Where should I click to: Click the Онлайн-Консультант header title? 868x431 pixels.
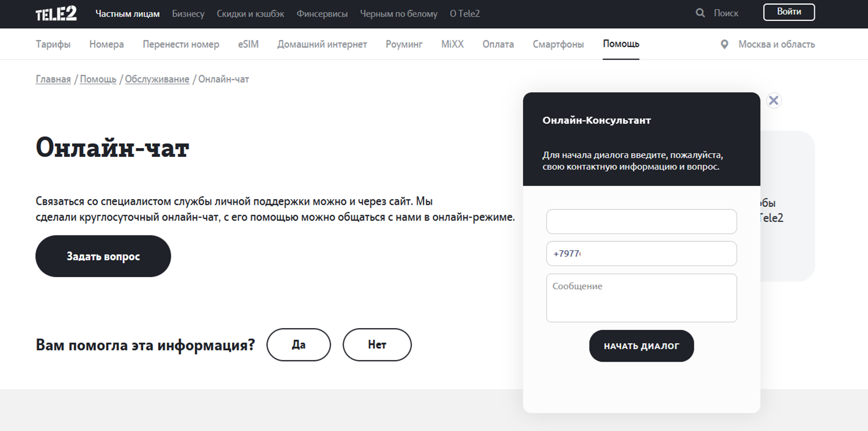tap(597, 120)
